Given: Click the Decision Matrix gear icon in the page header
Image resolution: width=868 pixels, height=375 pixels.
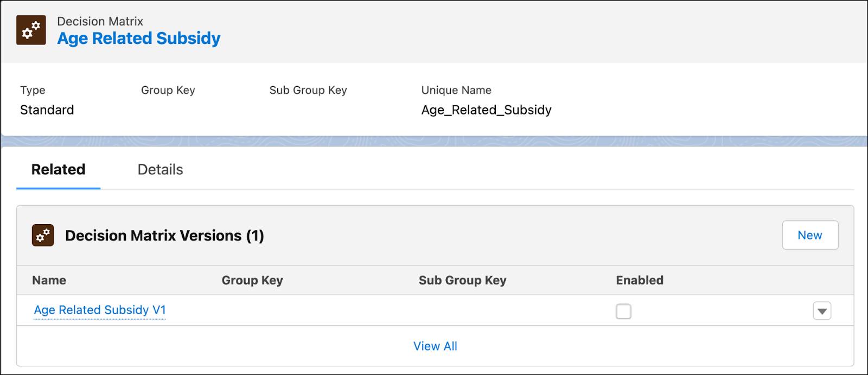Looking at the screenshot, I should [30, 31].
